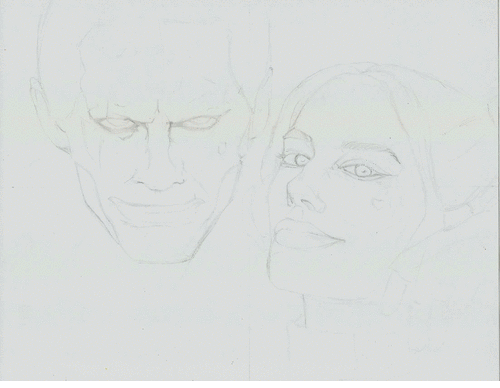
Task: Click the man's wide grinning mouth
Action: click(157, 210)
